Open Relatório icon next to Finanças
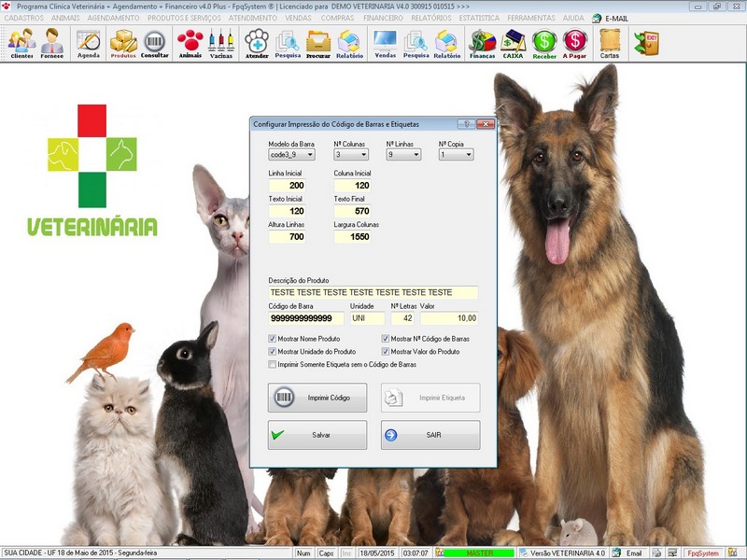This screenshot has width=747, height=560. [x=447, y=43]
